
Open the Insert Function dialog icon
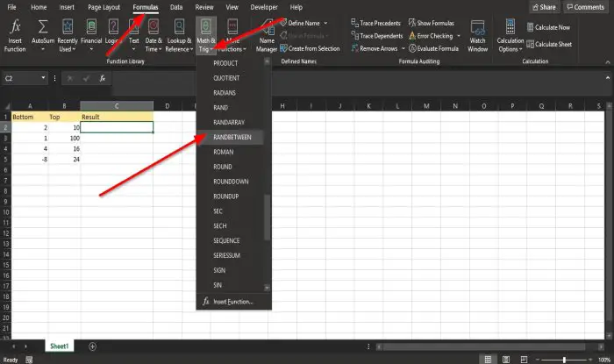[15, 26]
